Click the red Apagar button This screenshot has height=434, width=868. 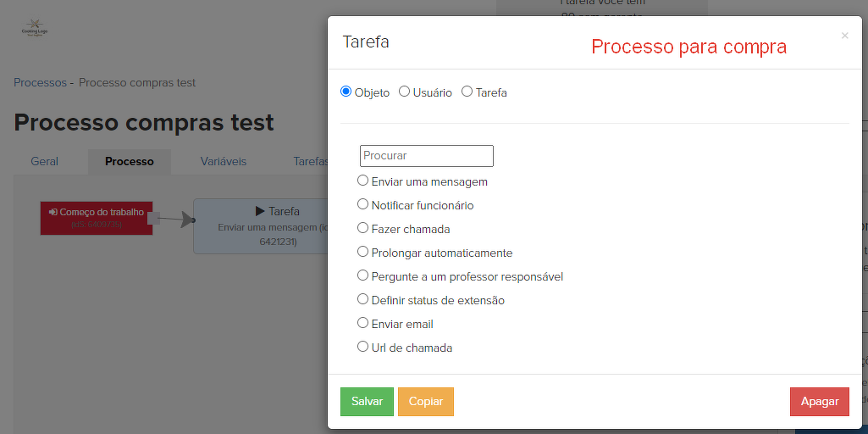click(x=819, y=402)
